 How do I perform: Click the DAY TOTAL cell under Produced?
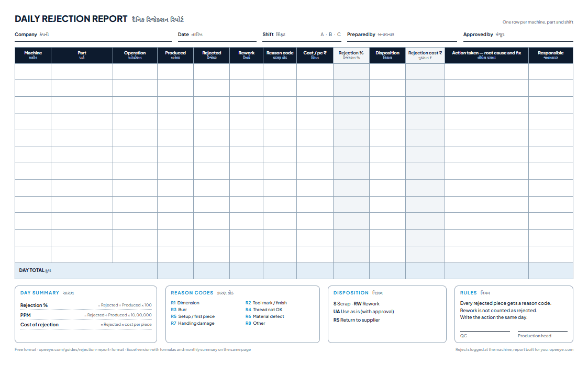tap(175, 271)
